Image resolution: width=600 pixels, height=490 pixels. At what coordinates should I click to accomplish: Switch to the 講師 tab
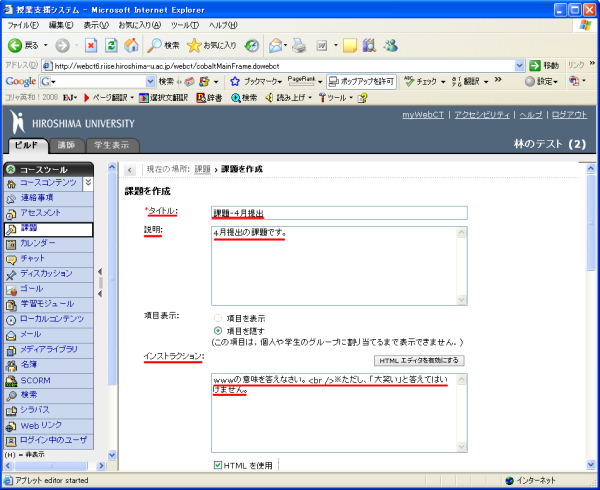point(66,145)
